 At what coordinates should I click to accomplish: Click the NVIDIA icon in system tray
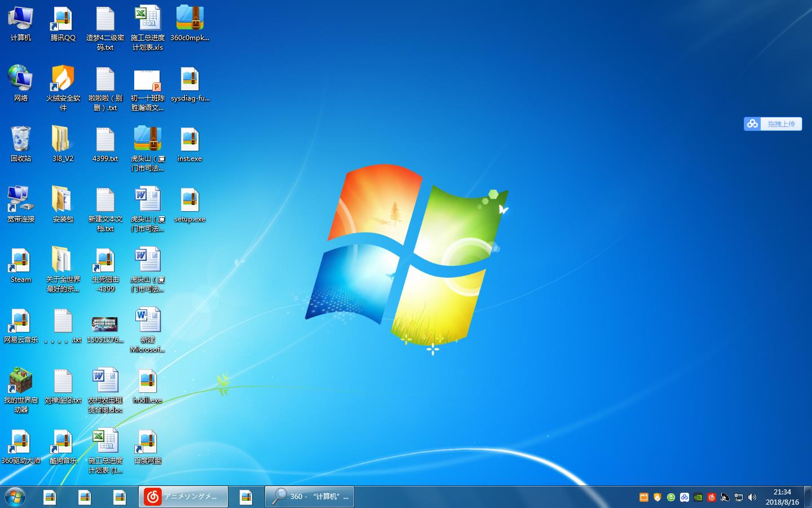click(698, 497)
